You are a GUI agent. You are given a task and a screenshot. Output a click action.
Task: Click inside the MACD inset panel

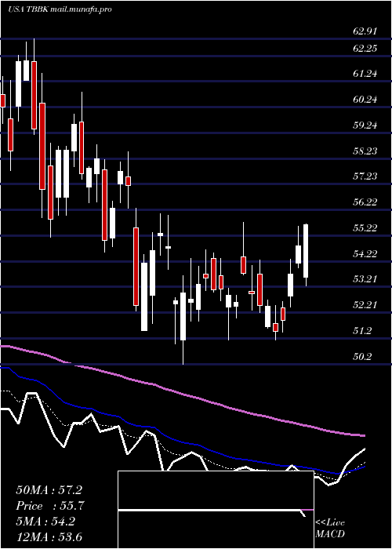point(216,510)
